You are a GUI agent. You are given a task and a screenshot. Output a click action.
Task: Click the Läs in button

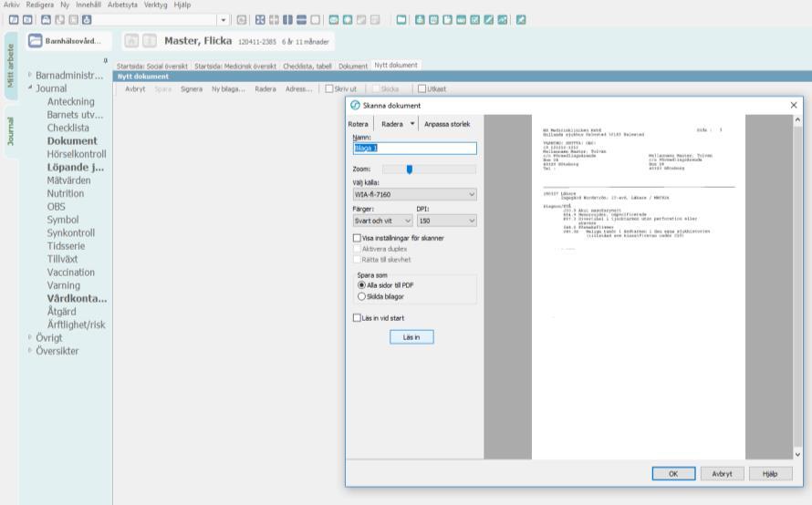coord(411,337)
